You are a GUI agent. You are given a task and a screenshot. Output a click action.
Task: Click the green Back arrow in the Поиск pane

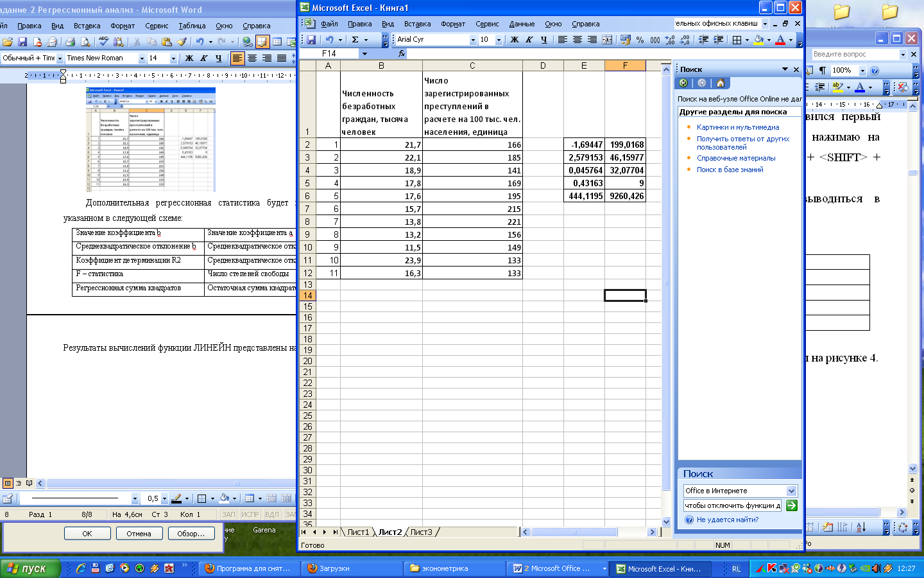(683, 83)
